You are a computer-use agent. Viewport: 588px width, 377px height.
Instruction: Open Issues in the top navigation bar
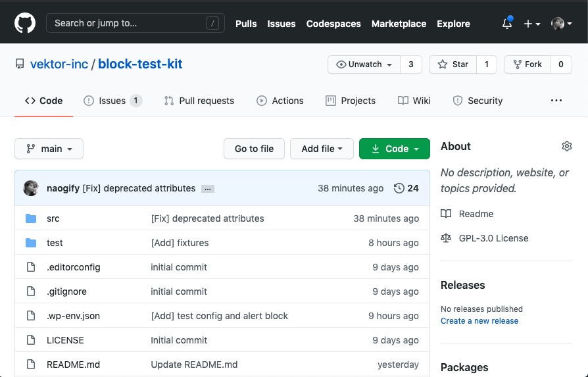click(x=282, y=24)
